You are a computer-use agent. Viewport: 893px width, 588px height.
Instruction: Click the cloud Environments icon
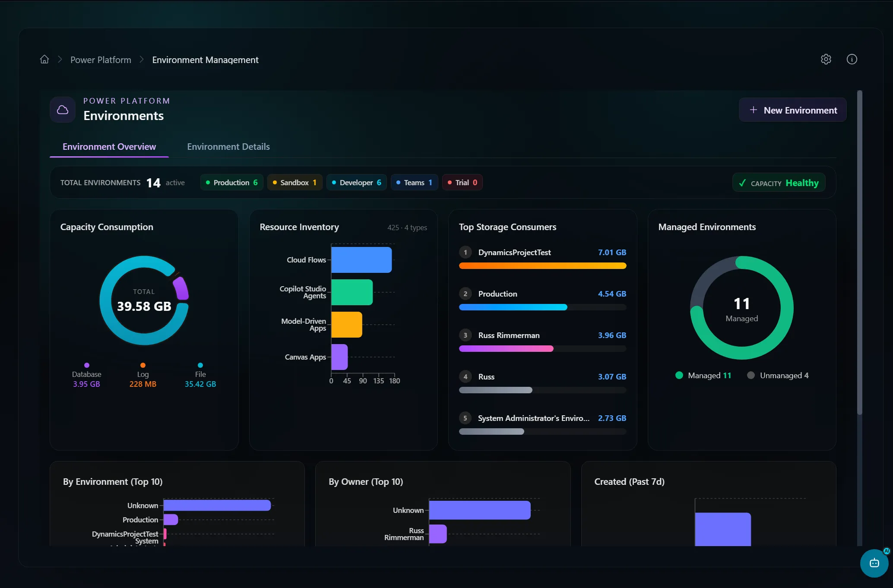click(63, 110)
